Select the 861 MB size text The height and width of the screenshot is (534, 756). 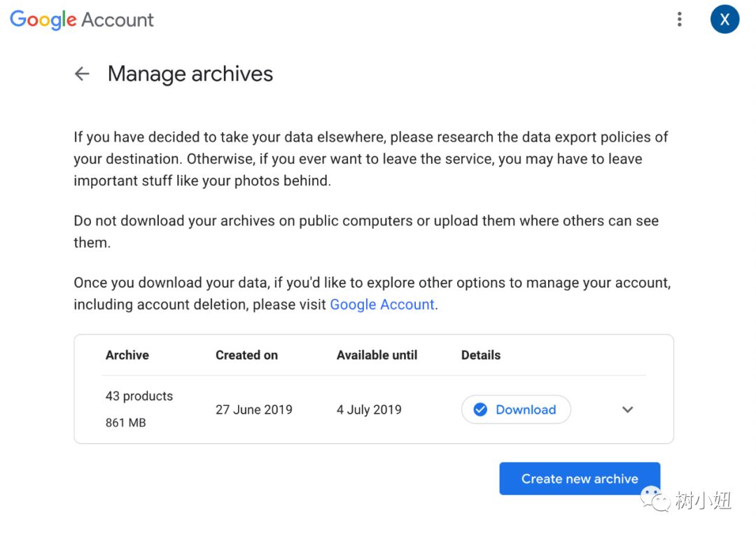coord(125,423)
